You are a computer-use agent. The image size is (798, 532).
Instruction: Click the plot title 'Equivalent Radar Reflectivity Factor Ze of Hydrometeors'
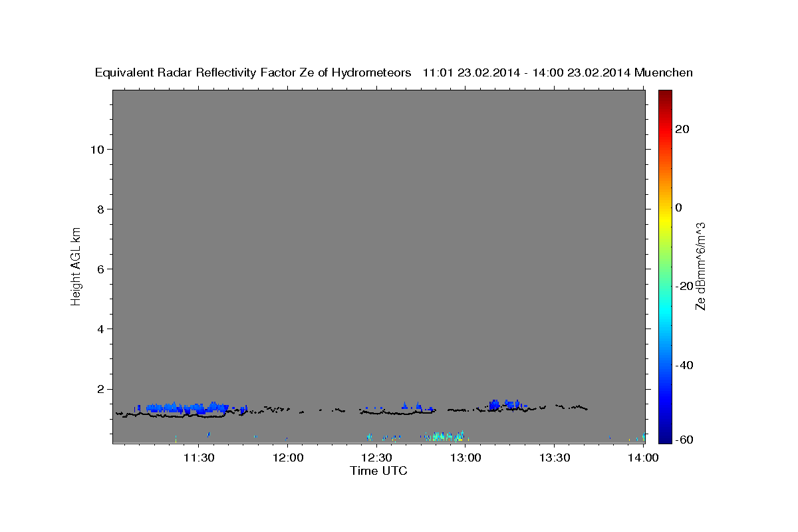(253, 72)
